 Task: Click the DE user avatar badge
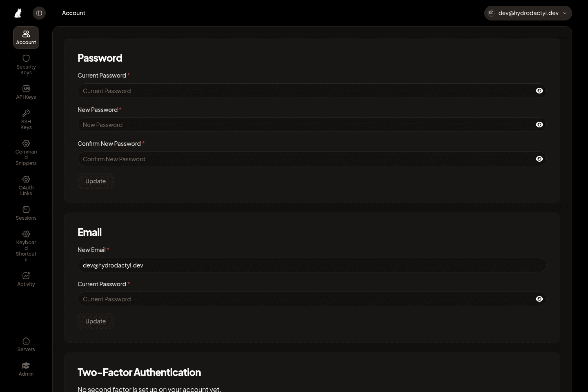[x=491, y=13]
